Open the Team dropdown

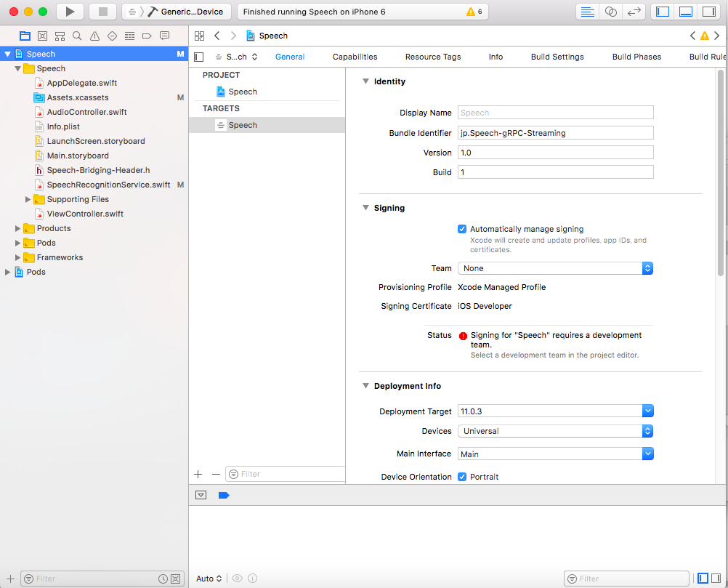tap(555, 268)
